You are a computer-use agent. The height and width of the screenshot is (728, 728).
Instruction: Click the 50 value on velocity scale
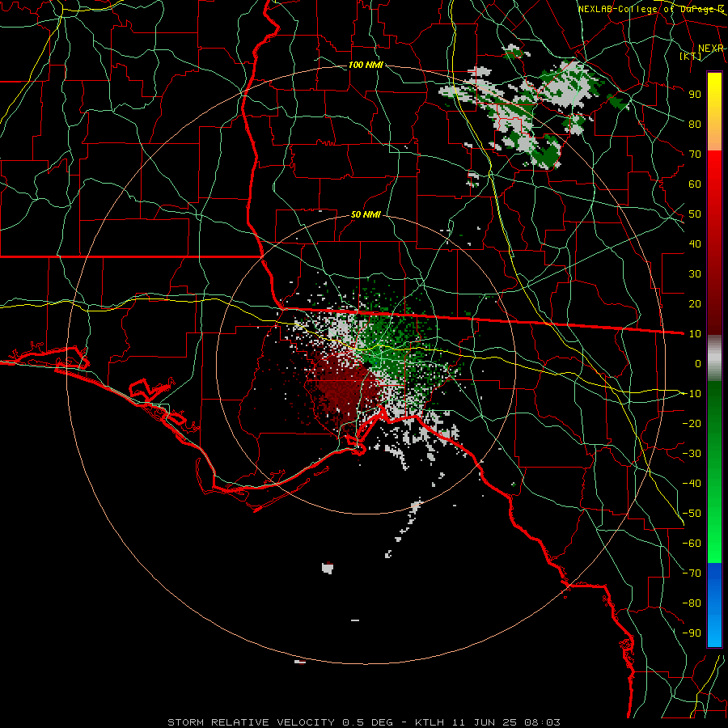pos(695,214)
